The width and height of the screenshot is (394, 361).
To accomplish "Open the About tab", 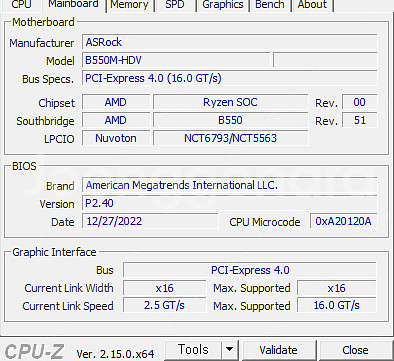I will click(312, 5).
